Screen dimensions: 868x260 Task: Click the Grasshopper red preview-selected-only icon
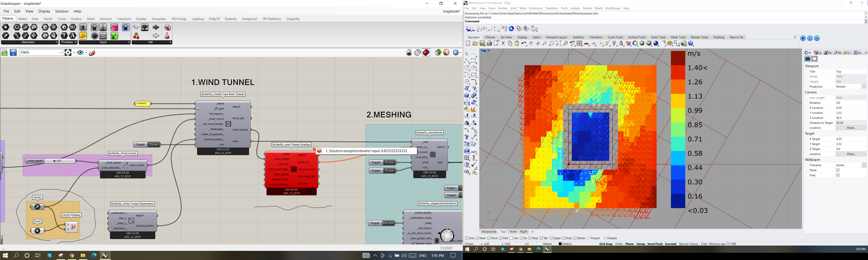(426, 52)
